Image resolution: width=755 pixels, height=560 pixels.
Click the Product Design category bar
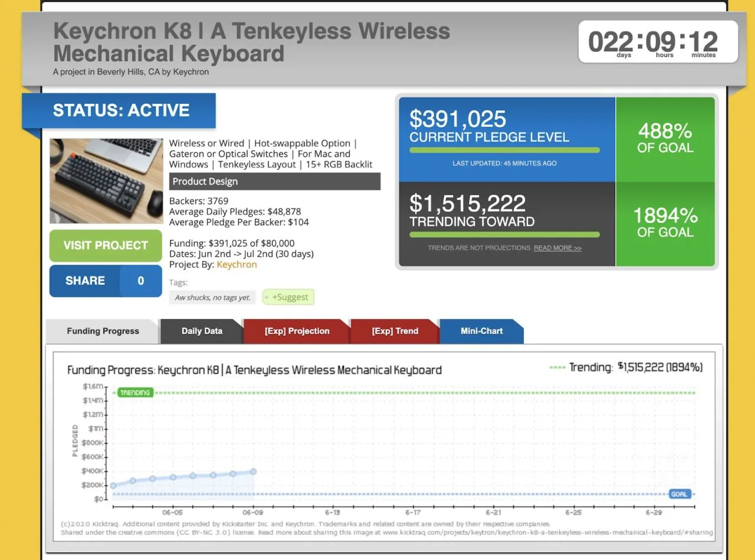[275, 182]
